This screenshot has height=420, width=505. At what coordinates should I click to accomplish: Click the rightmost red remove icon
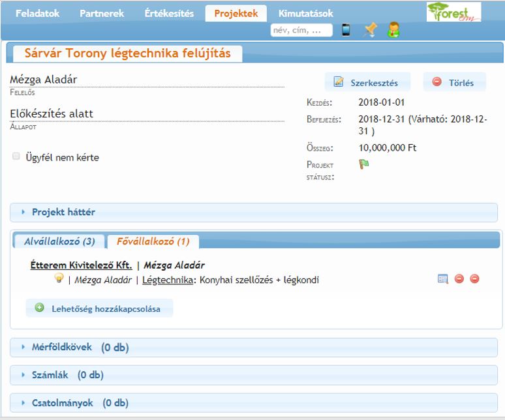coord(474,279)
